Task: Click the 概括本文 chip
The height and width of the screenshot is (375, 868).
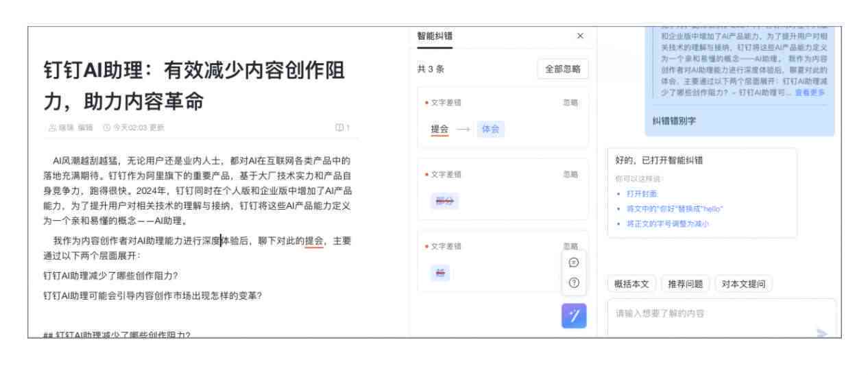Action: coord(633,284)
